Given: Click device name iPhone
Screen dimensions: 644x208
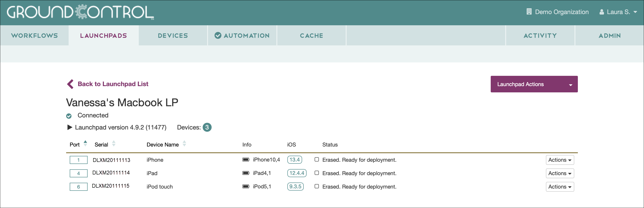Looking at the screenshot, I should point(155,160).
